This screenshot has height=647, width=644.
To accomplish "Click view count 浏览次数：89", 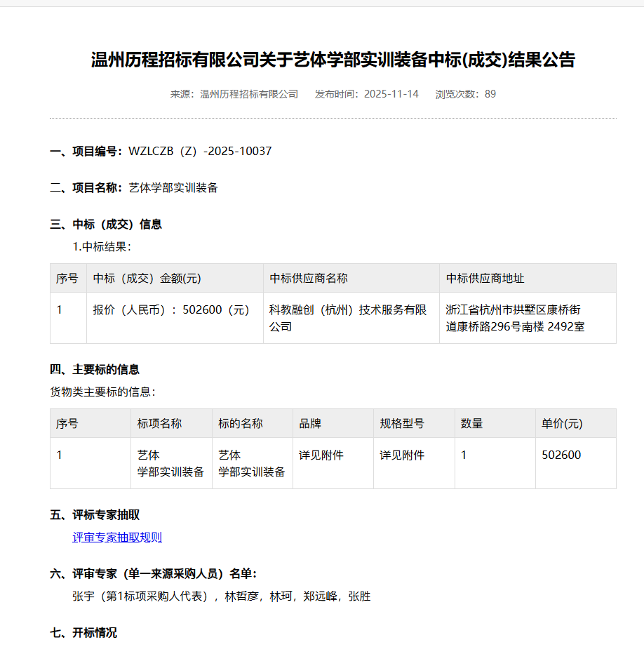I will (465, 94).
